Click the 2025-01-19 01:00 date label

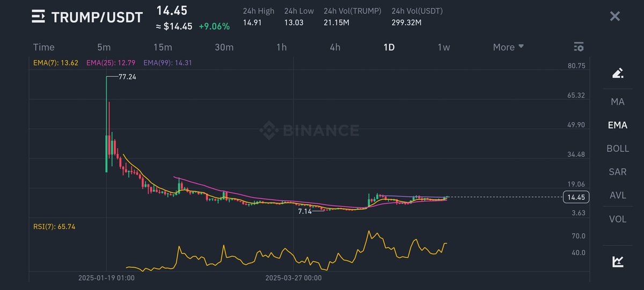[x=106, y=278]
